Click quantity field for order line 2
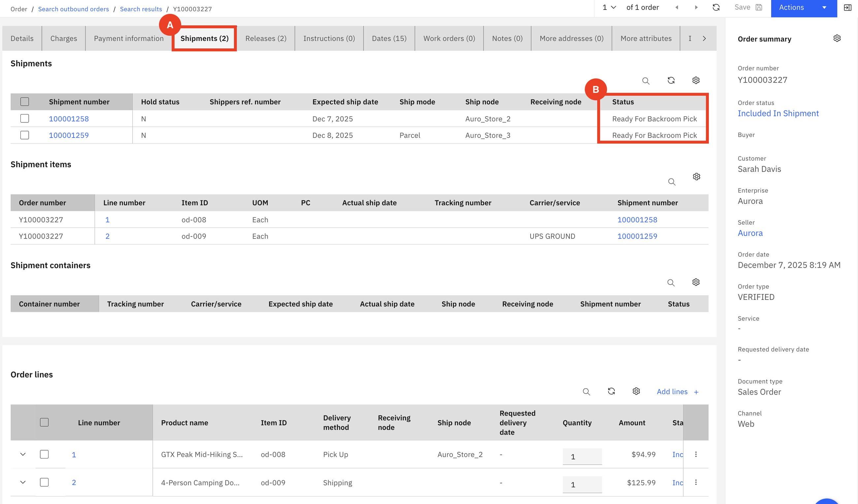This screenshot has width=858, height=504. 582,484
